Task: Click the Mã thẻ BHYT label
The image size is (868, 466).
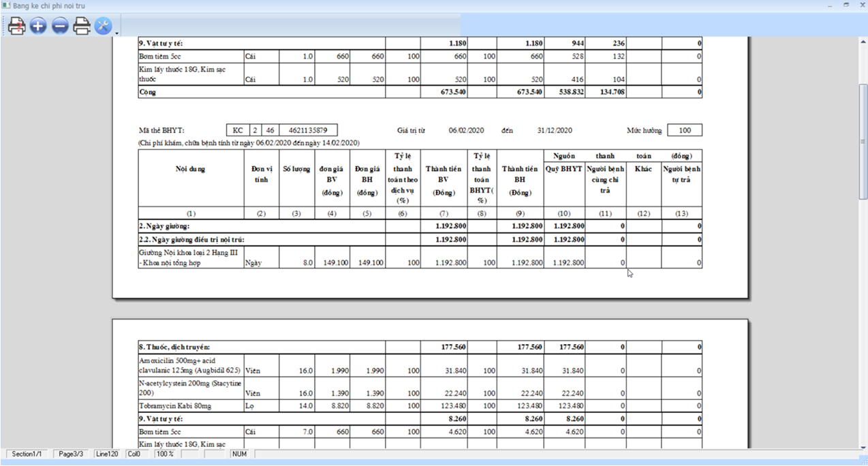Action: point(161,130)
